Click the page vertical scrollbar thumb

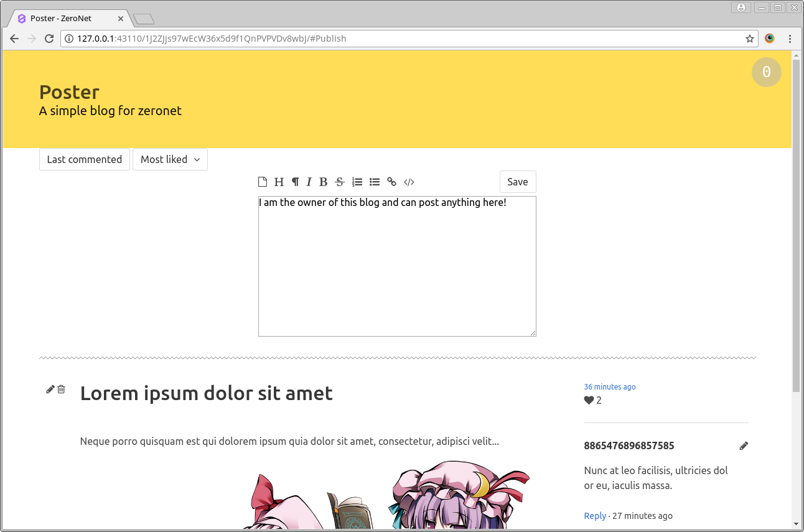pyautogui.click(x=796, y=225)
